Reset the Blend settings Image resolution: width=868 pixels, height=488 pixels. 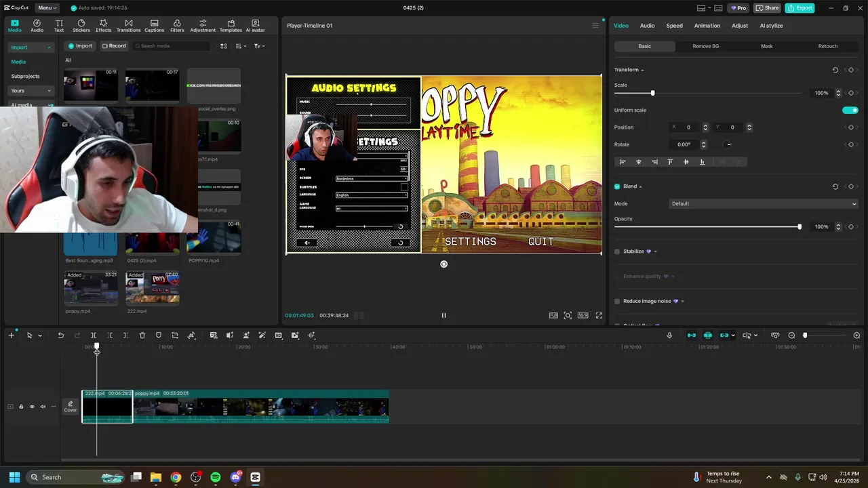[x=835, y=186]
